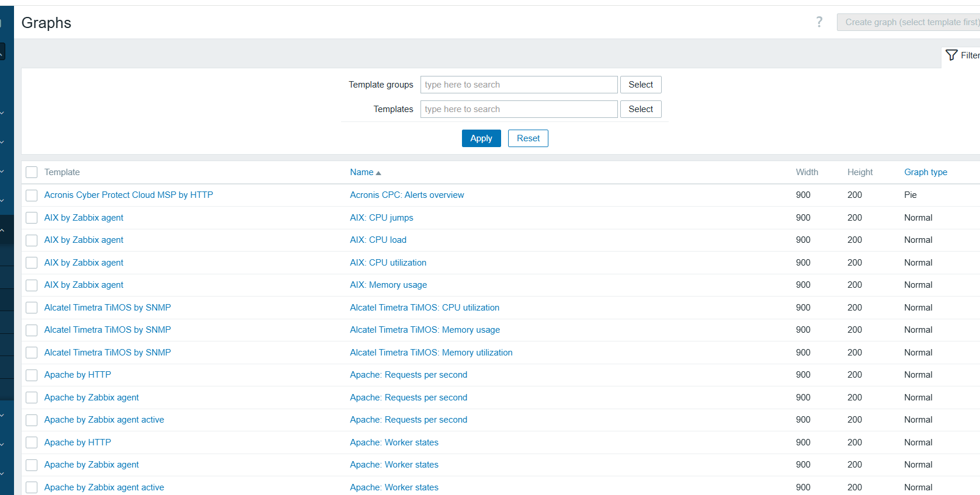Image resolution: width=980 pixels, height=495 pixels.
Task: Check the AIX: CPU jumps row checkbox
Action: [x=32, y=218]
